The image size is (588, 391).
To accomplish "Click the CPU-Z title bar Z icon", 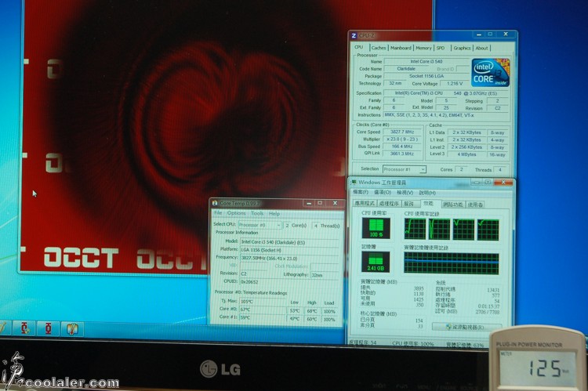I will point(354,35).
